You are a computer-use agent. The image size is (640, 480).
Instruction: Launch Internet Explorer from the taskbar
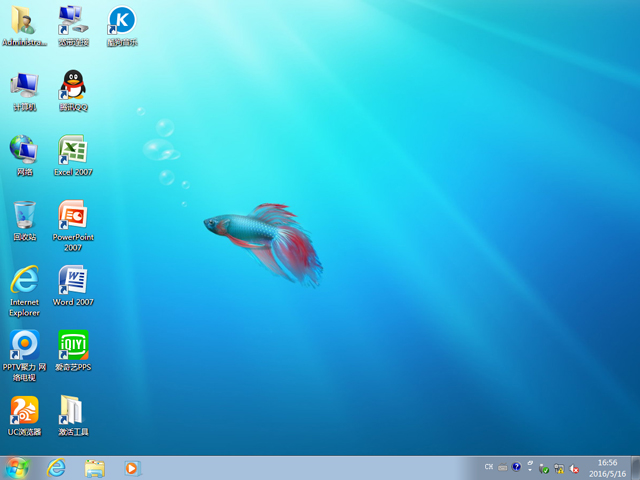56,468
